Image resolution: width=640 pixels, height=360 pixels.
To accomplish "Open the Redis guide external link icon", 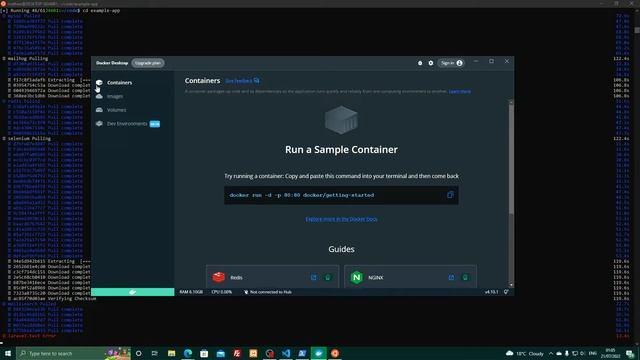I will [x=313, y=277].
